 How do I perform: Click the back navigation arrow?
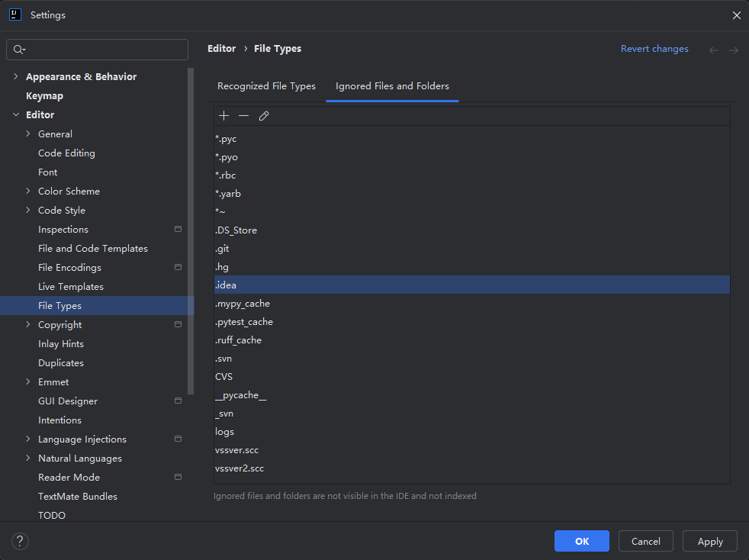coord(714,50)
